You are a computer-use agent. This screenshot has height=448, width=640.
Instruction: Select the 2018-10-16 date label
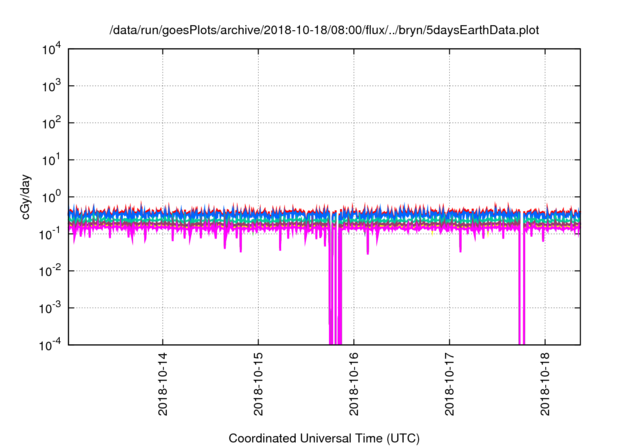pos(353,384)
